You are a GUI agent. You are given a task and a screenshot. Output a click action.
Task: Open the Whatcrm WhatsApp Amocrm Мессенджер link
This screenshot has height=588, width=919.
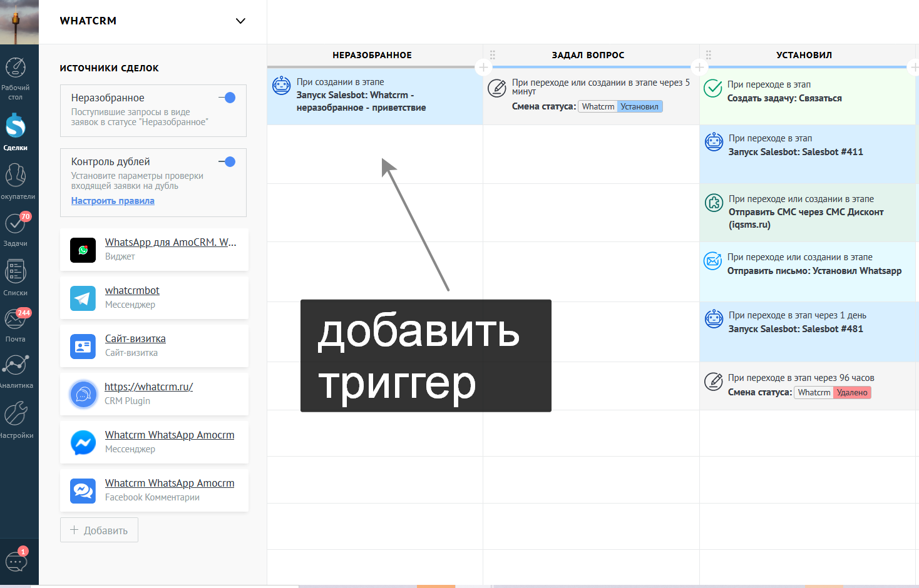tap(170, 435)
